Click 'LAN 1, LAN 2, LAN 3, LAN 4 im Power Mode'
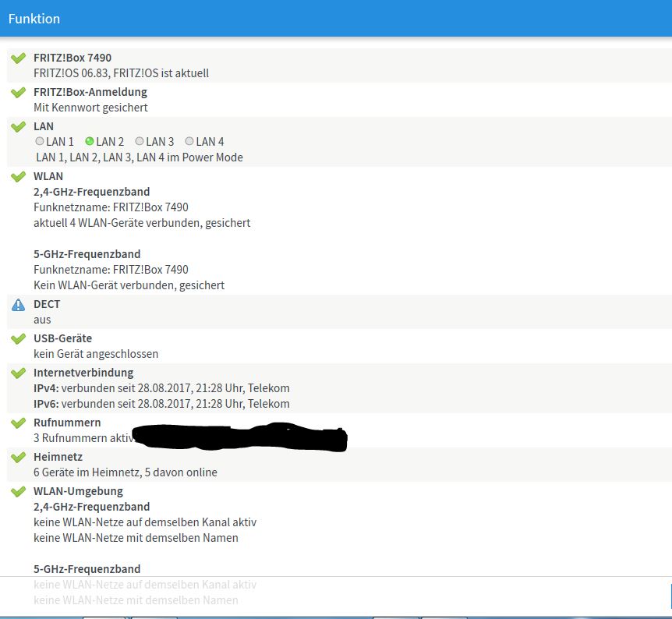Viewport: 672px width, 619px height. [x=140, y=157]
